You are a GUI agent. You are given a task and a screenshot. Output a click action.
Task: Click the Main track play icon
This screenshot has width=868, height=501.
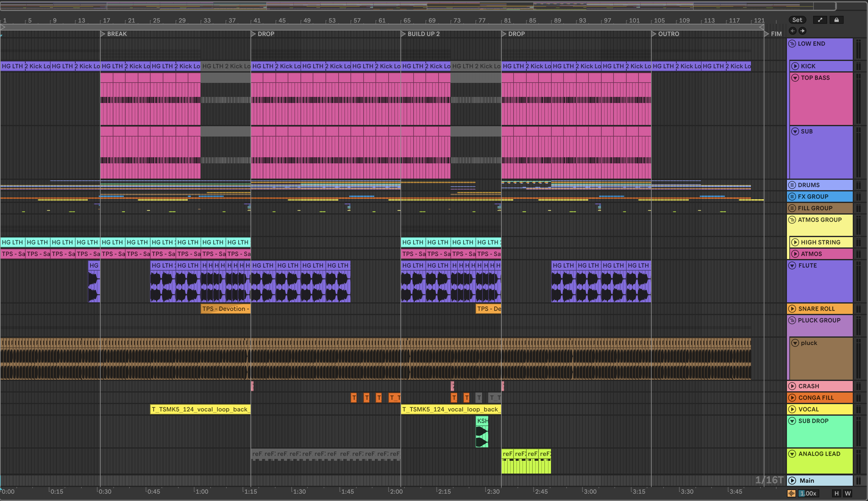click(x=792, y=480)
